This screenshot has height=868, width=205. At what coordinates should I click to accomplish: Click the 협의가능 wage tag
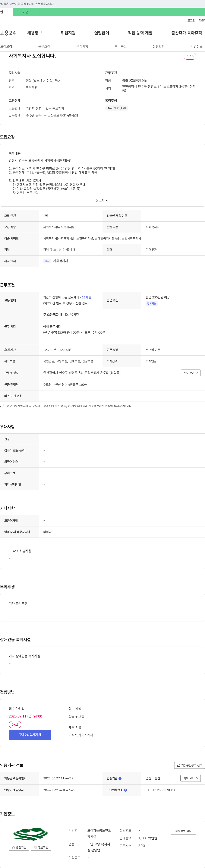pyautogui.click(x=152, y=303)
